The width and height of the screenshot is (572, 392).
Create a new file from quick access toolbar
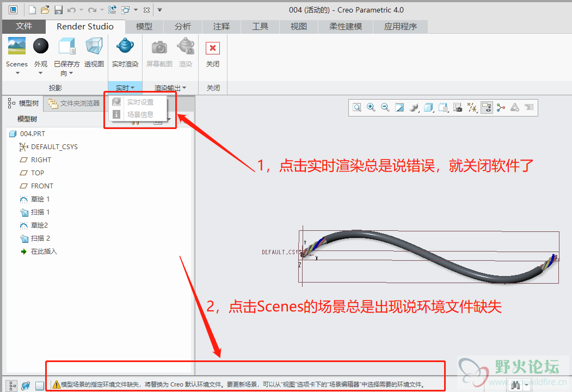(x=33, y=10)
